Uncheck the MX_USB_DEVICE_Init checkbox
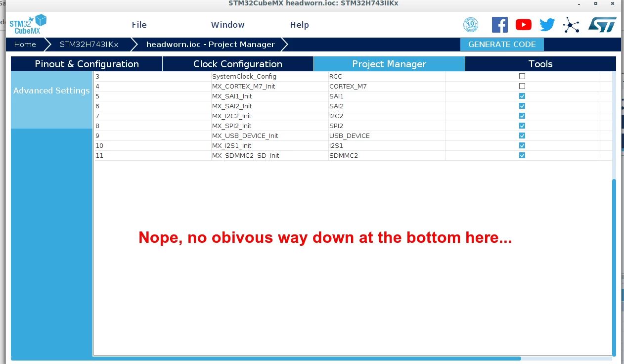This screenshot has width=624, height=364. click(522, 136)
